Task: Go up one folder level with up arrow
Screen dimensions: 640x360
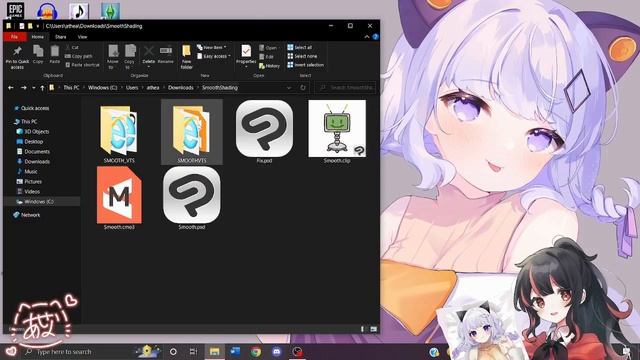Action: [42, 88]
